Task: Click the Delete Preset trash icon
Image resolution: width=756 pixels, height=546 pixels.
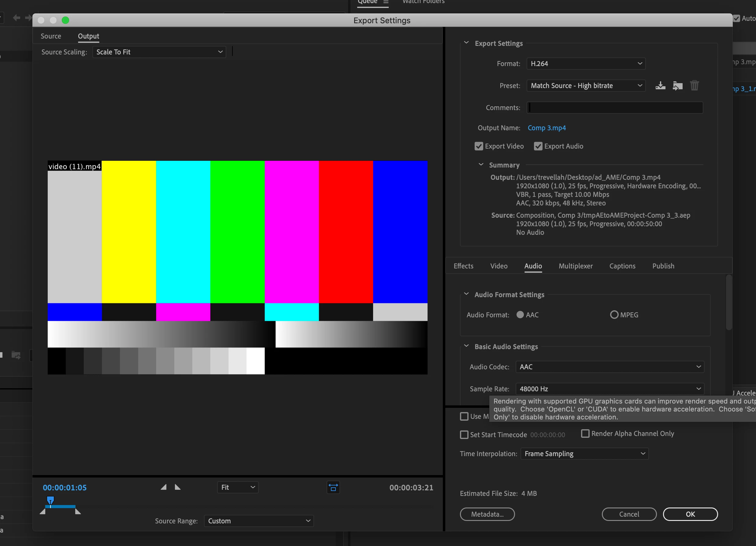Action: [694, 86]
